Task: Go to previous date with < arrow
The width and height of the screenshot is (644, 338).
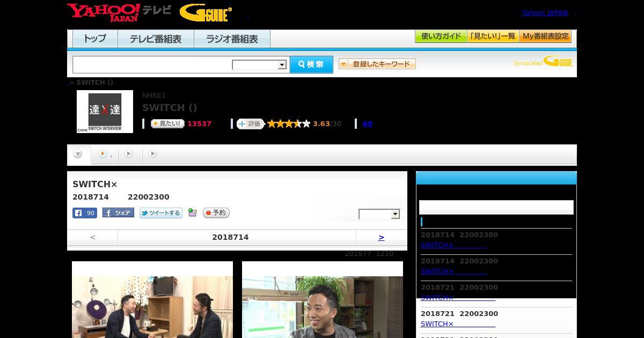Action: coord(93,237)
